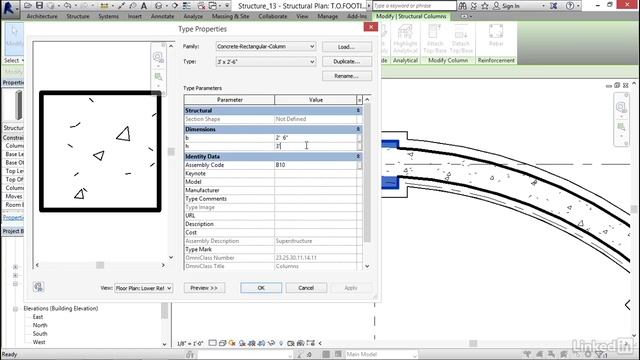Open the Architecture ribbon tab
Screen dimensions: 640x360
pos(42,16)
